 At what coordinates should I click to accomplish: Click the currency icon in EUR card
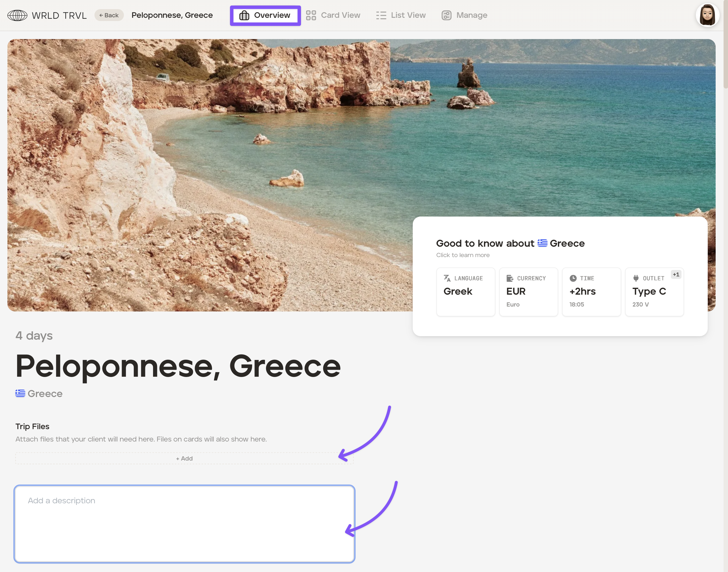[x=510, y=278]
